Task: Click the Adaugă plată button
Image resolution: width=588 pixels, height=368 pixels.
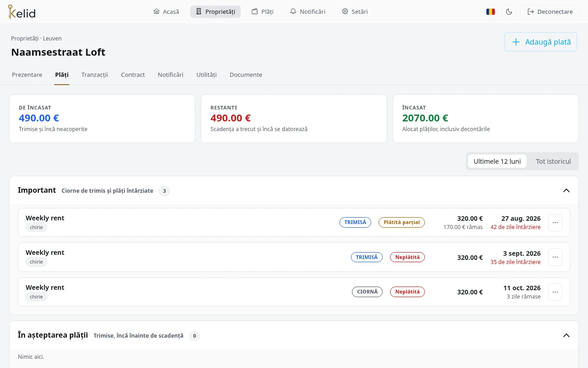Action: (541, 42)
